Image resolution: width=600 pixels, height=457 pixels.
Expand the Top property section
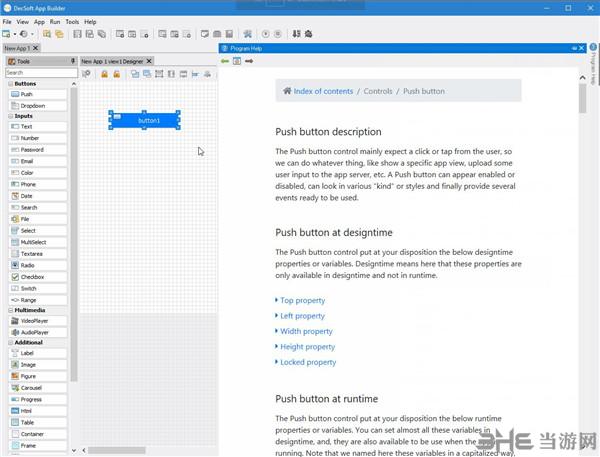(x=301, y=300)
